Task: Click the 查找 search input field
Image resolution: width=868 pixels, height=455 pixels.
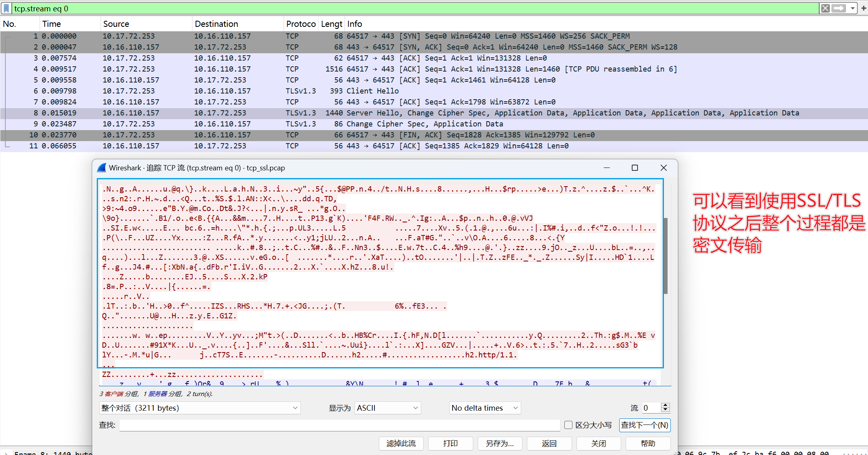Action: (x=339, y=425)
